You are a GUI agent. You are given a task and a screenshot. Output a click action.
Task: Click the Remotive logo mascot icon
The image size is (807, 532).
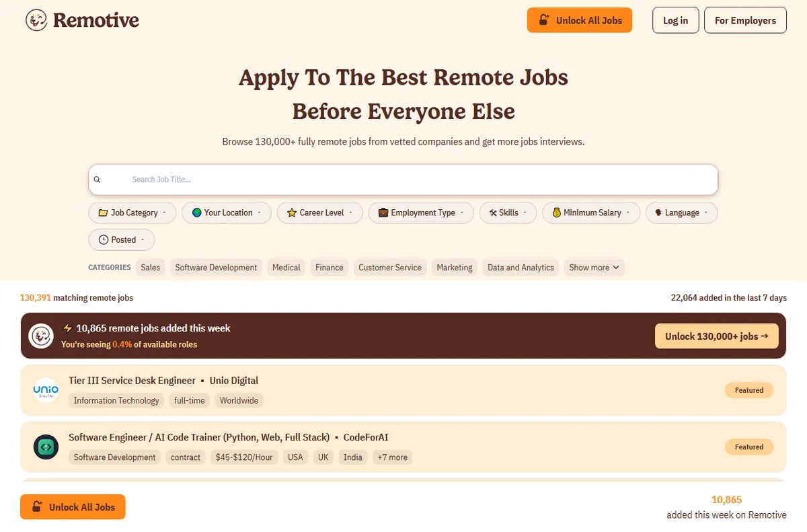[x=36, y=20]
